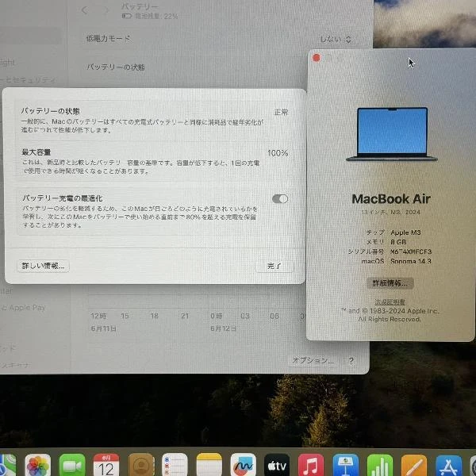Viewport: 476px width, 476px height.
Task: Click the 正常 battery status value
Action: pos(281,113)
